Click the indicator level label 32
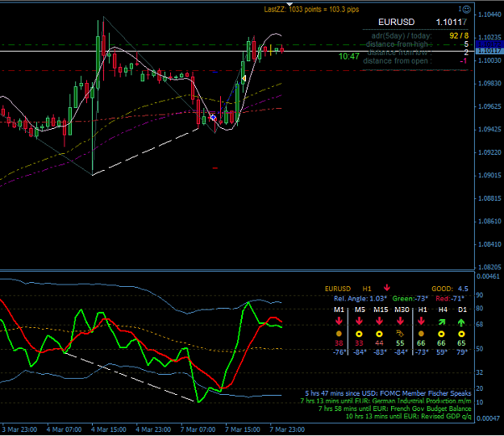Image resolution: width=504 pixels, height=436 pixels. [x=479, y=372]
